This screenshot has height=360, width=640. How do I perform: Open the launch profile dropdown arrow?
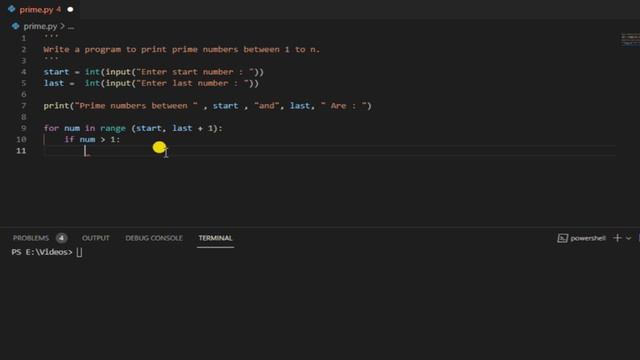[629, 238]
